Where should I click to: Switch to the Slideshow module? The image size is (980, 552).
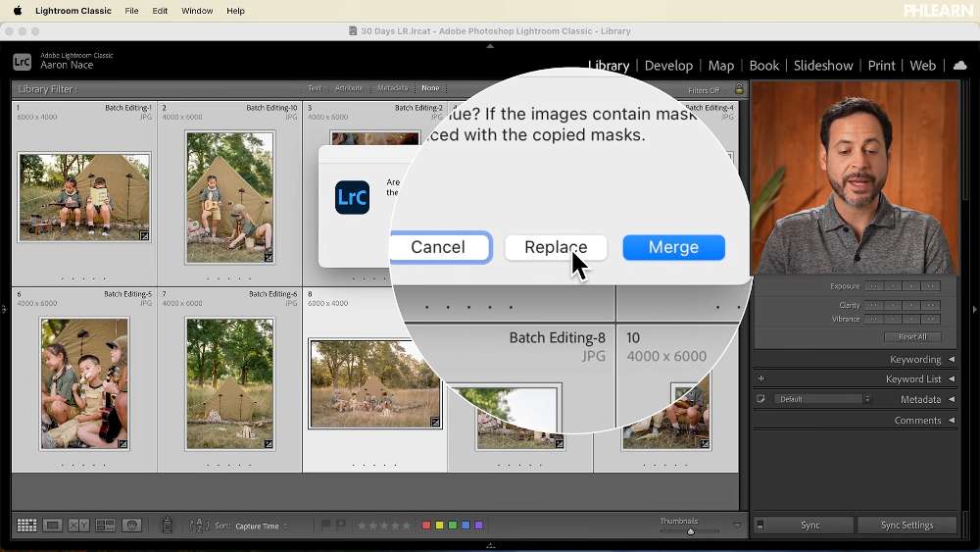823,66
